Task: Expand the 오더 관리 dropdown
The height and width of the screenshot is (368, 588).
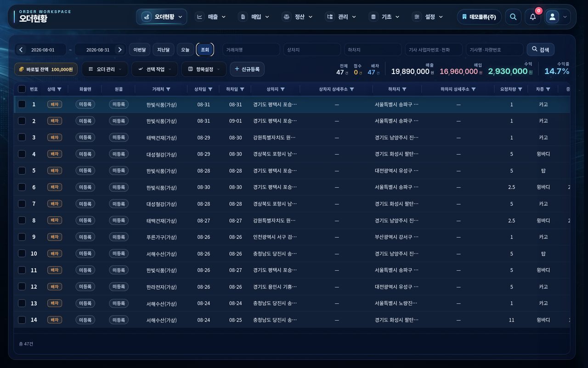Action: point(105,69)
